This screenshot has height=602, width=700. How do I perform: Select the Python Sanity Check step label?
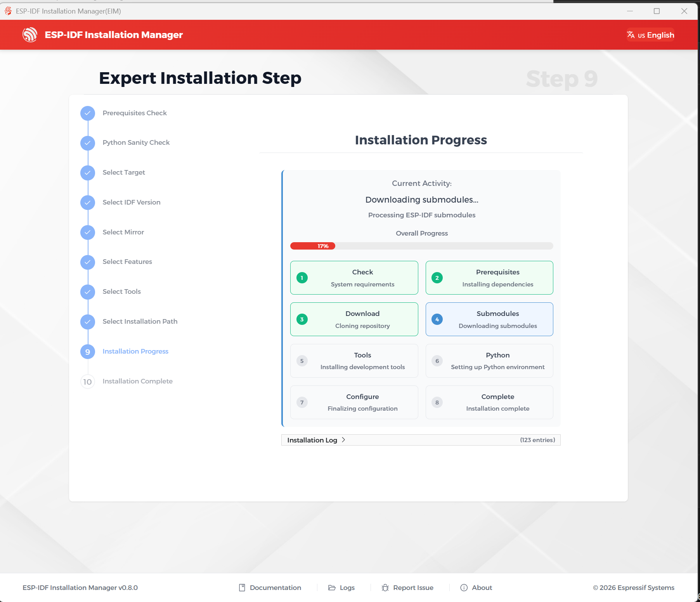point(136,142)
